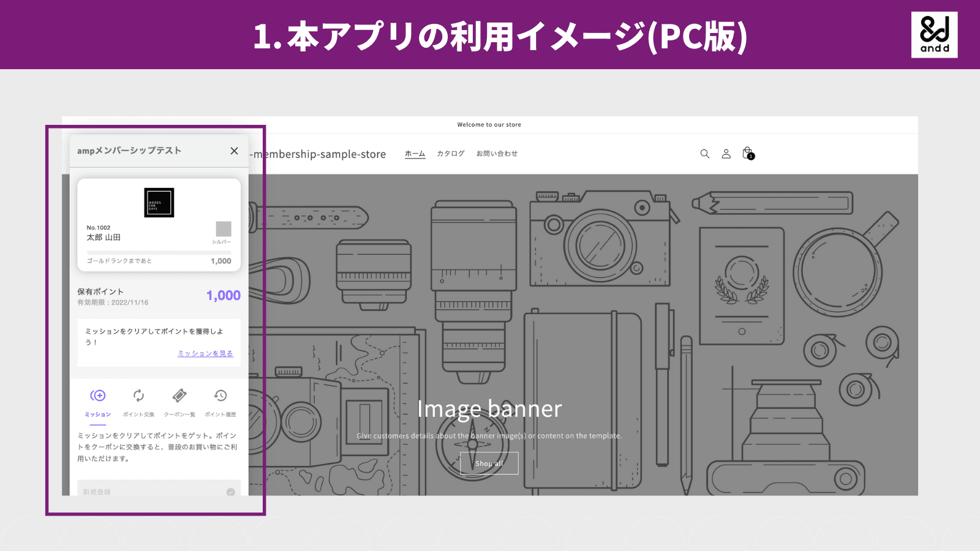Click the member card for 太郎 山田
Viewport: 980px width, 551px height.
[x=159, y=223]
